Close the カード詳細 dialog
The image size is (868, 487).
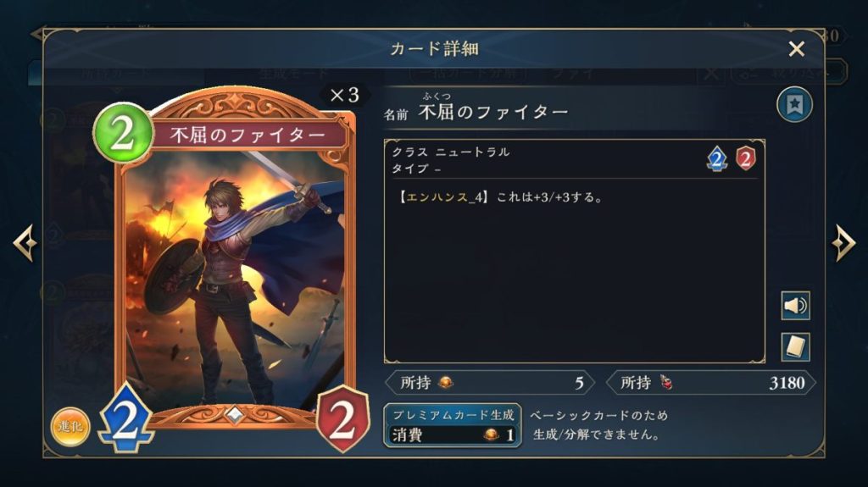pyautogui.click(x=797, y=49)
